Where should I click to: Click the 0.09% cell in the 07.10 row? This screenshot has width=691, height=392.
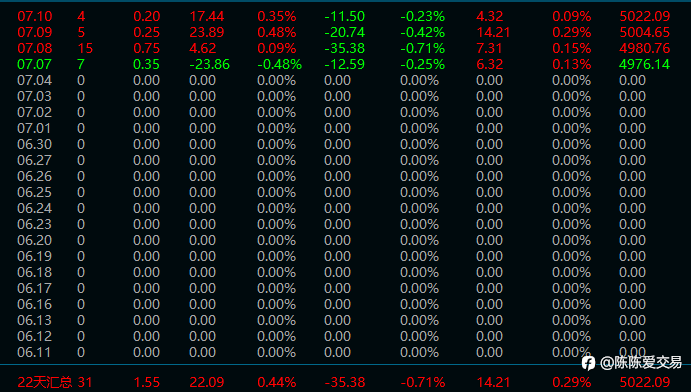(x=572, y=16)
